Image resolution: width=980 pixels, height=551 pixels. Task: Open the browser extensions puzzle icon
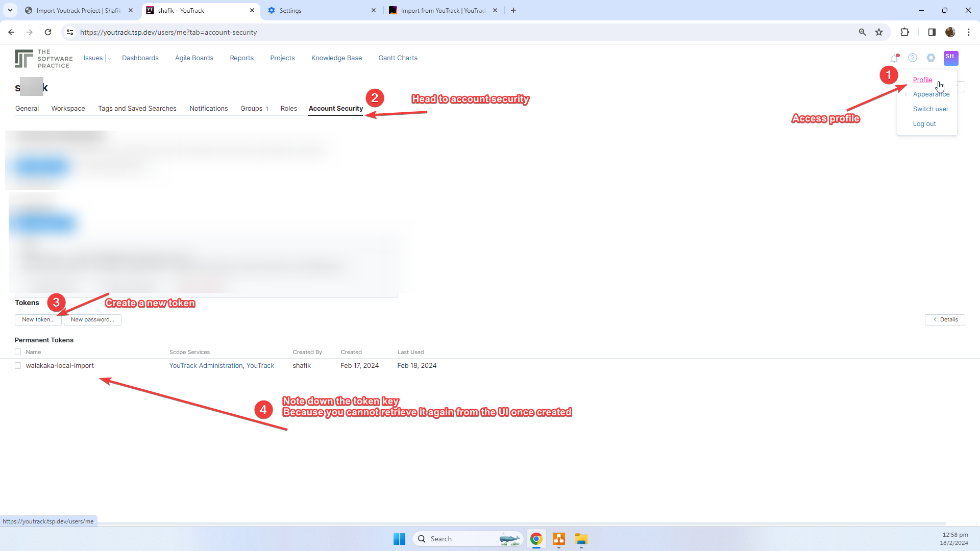pos(904,32)
